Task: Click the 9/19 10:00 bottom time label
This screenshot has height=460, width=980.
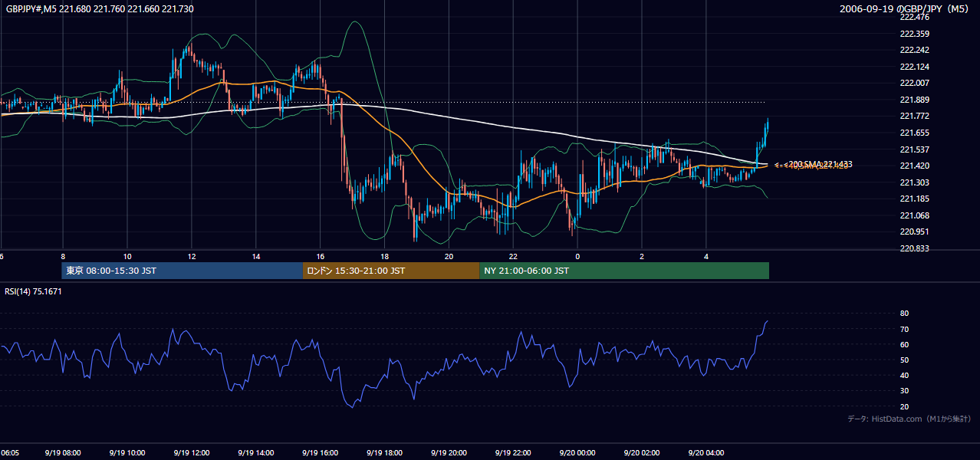Action: tap(127, 453)
